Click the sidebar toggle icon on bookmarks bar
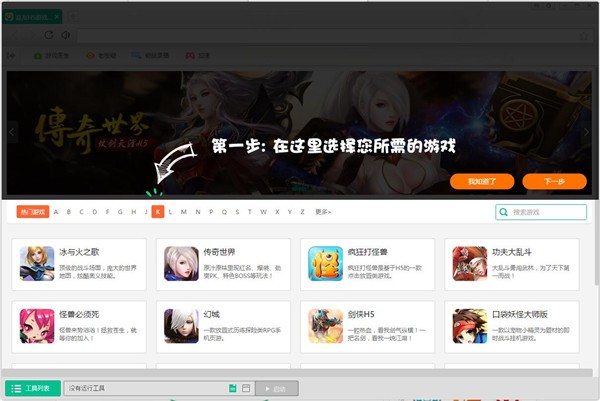 click(11, 56)
